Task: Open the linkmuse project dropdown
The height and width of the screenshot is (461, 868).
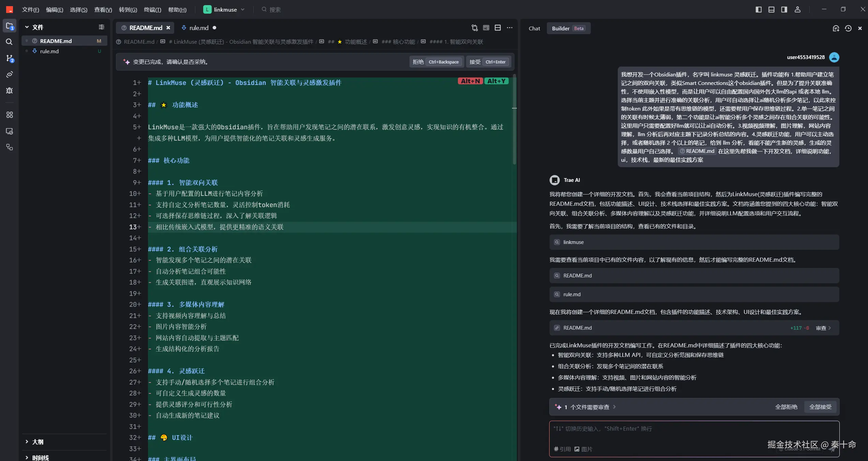Action: pyautogui.click(x=224, y=10)
